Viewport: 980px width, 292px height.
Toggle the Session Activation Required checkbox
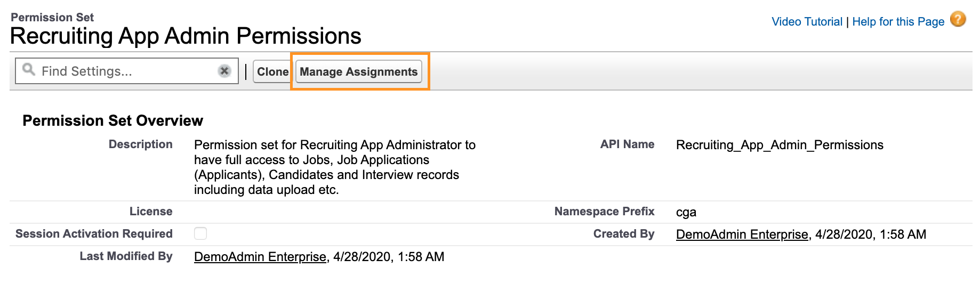pyautogui.click(x=200, y=233)
